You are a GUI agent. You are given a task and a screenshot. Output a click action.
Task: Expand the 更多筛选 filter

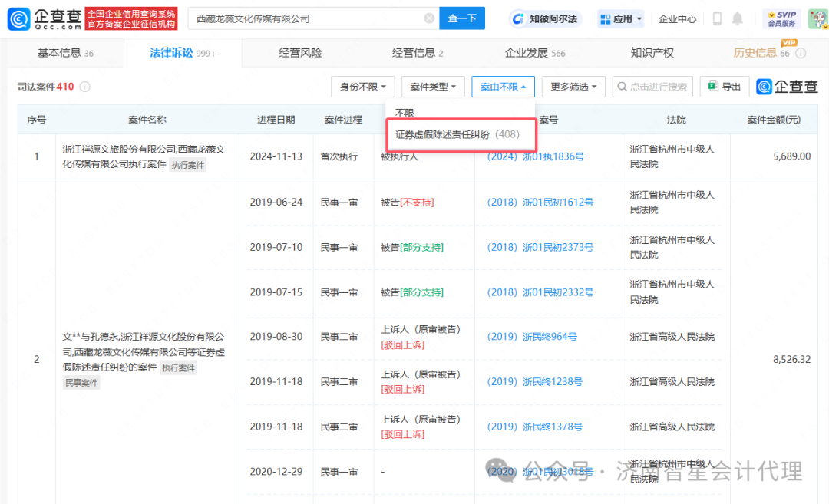(573, 87)
